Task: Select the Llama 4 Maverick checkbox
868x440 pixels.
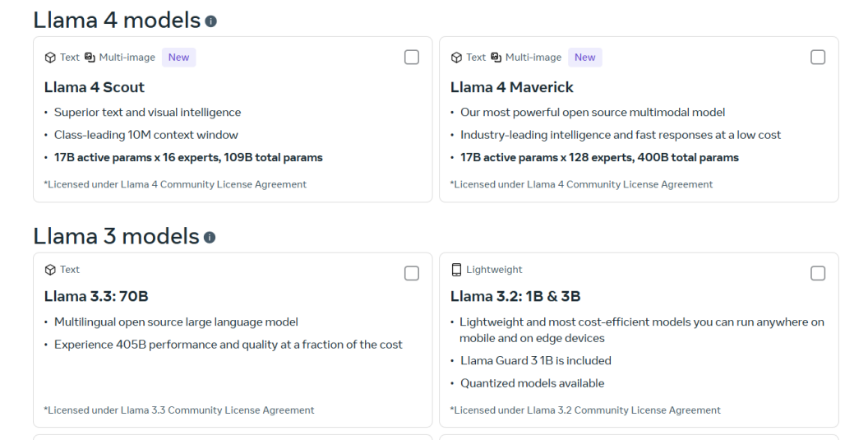Action: point(818,57)
